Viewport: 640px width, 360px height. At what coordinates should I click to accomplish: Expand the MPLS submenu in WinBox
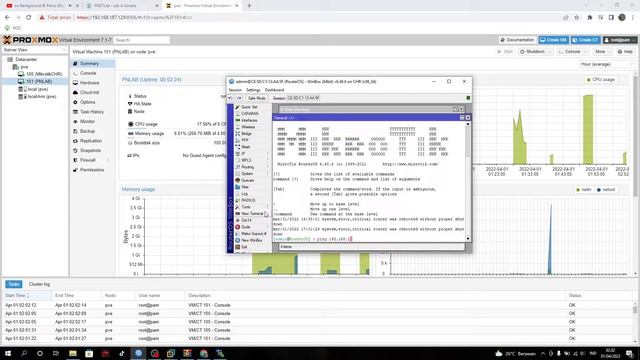click(252, 160)
